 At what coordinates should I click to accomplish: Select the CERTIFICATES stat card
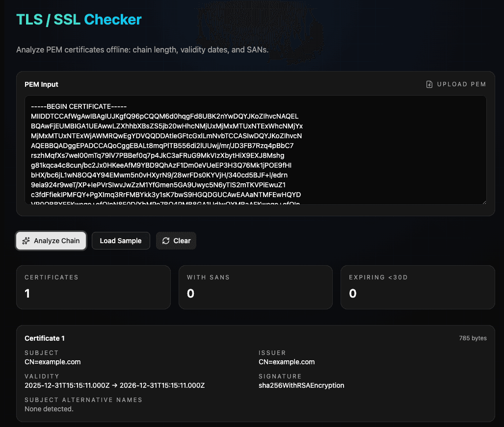[93, 287]
